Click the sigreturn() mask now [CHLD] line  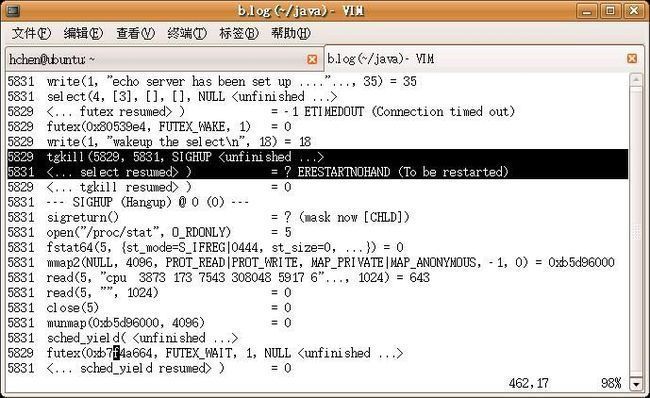209,217
